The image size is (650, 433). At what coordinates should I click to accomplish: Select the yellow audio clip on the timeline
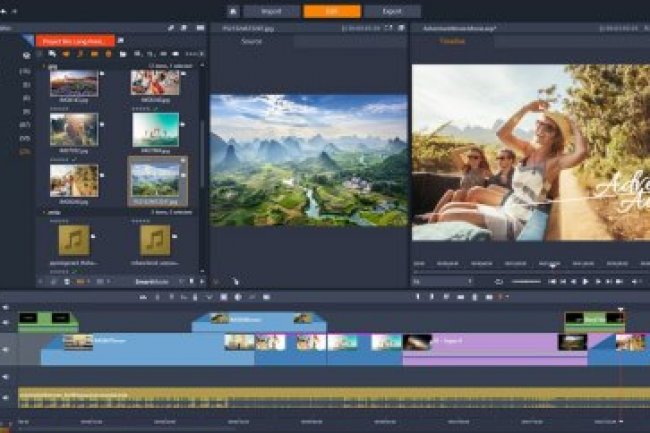334,398
